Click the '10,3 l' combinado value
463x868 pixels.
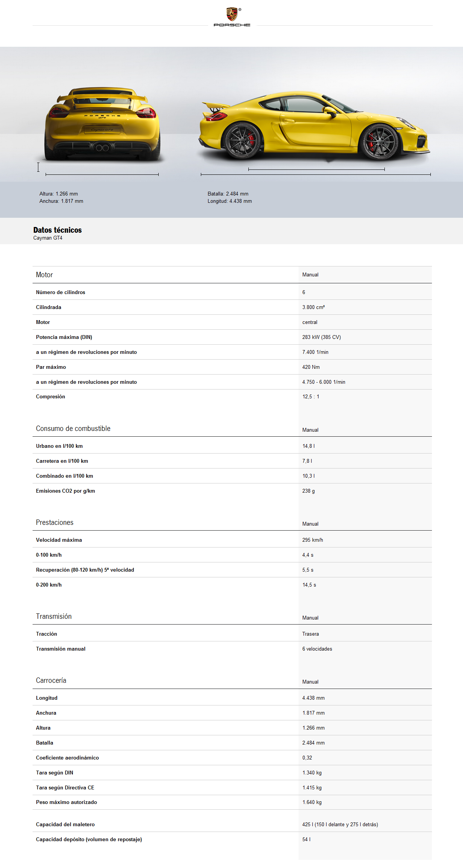tap(309, 476)
